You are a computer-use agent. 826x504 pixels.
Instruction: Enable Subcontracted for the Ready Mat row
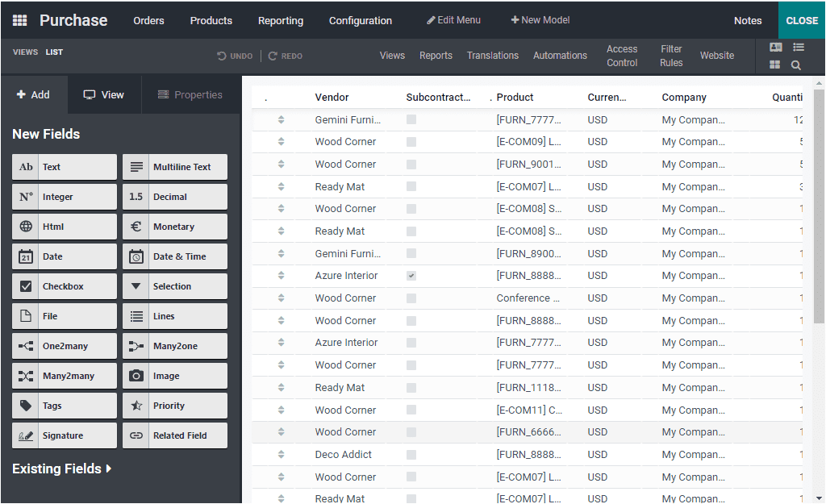tap(411, 186)
